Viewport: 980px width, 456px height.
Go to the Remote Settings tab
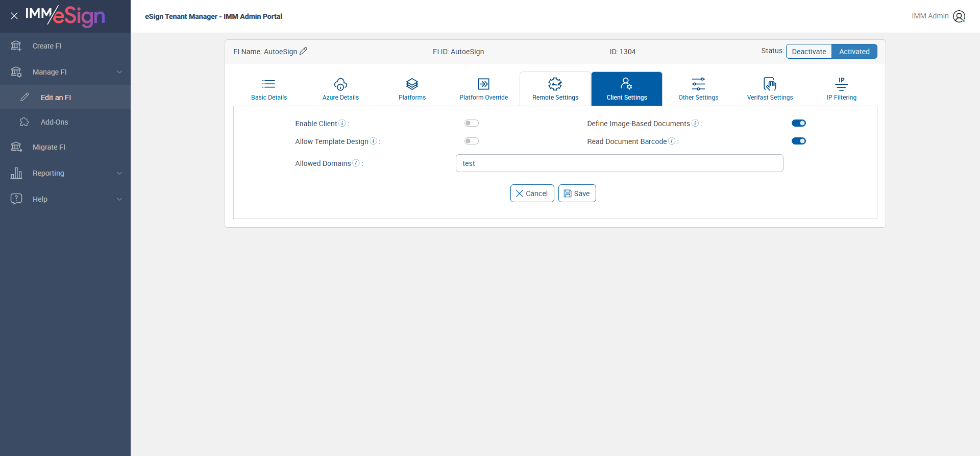click(555, 89)
